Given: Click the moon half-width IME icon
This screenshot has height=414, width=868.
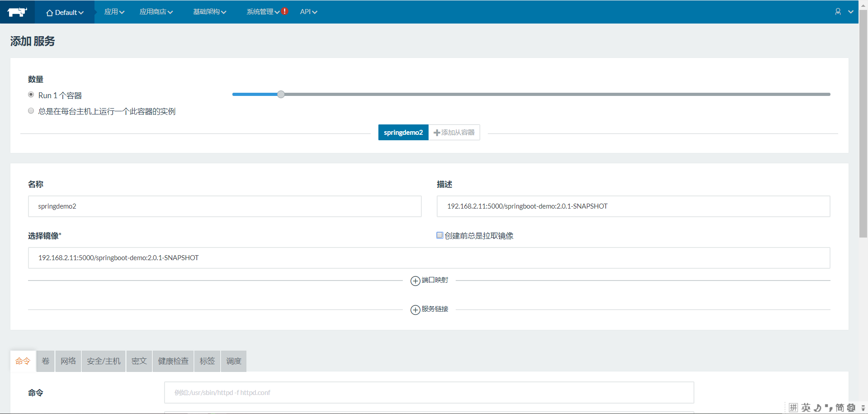Looking at the screenshot, I should [817, 408].
